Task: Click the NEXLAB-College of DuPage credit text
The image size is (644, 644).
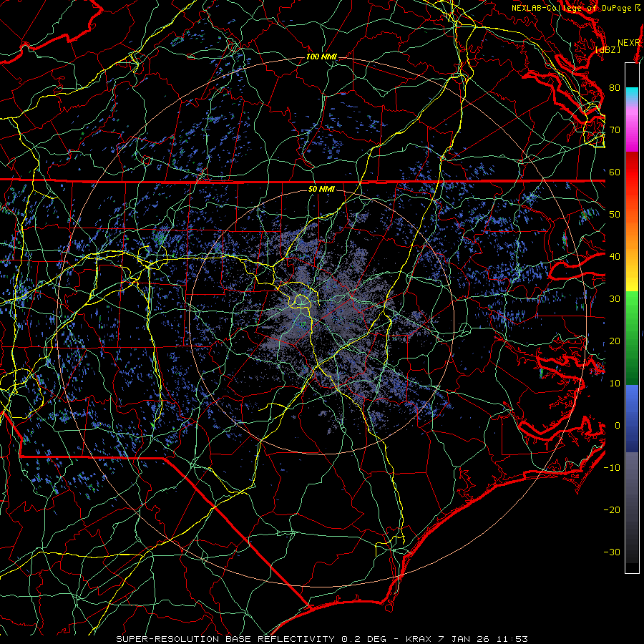Action: [x=576, y=8]
